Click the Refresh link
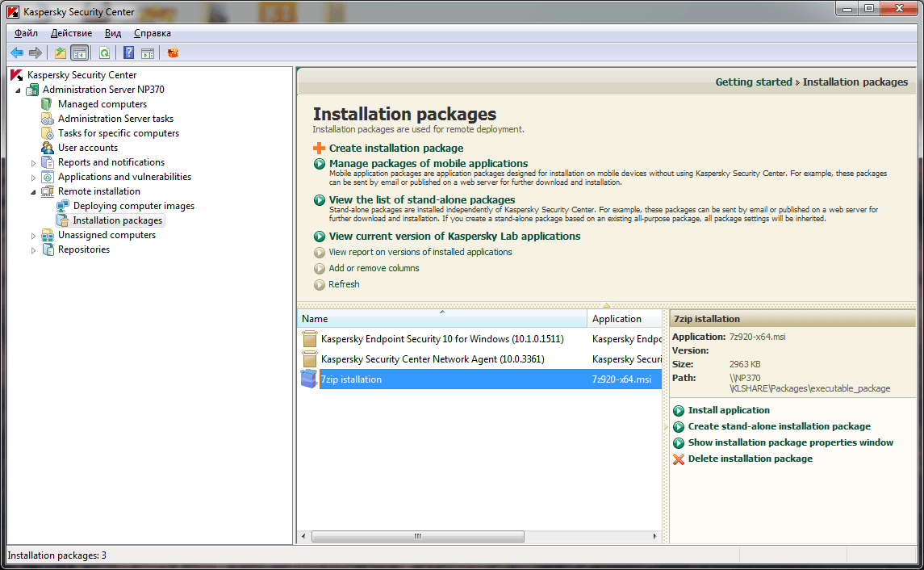This screenshot has height=570, width=924. point(344,284)
